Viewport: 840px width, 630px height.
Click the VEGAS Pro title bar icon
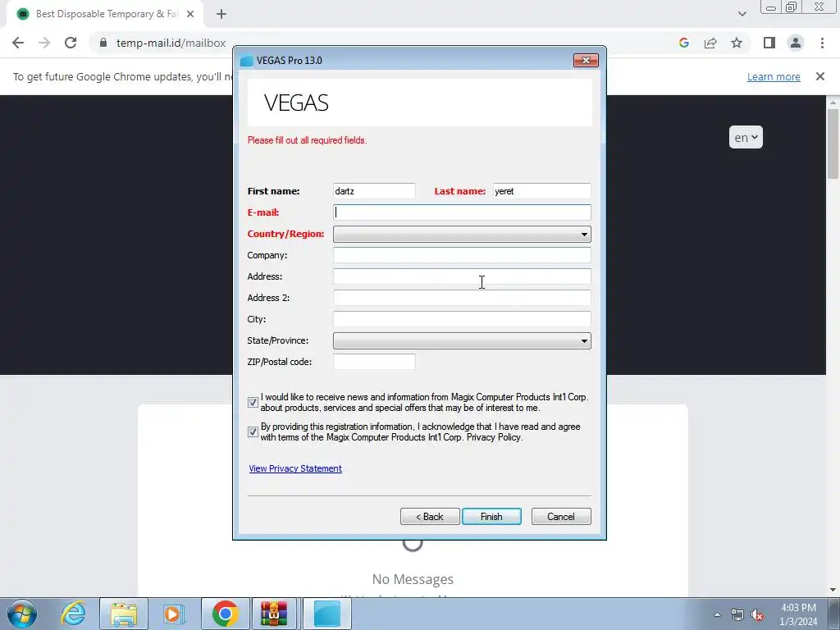pos(246,61)
